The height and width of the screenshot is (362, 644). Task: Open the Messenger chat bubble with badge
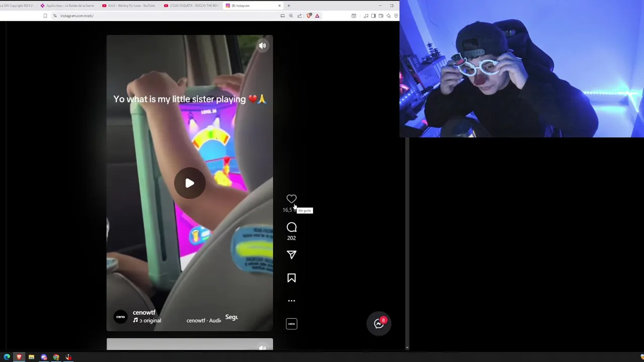tap(379, 324)
